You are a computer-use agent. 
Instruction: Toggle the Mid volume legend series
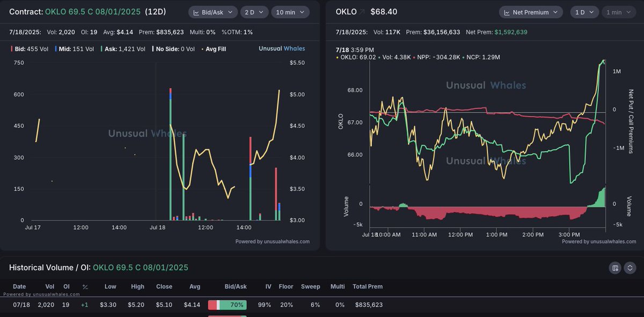coord(75,49)
